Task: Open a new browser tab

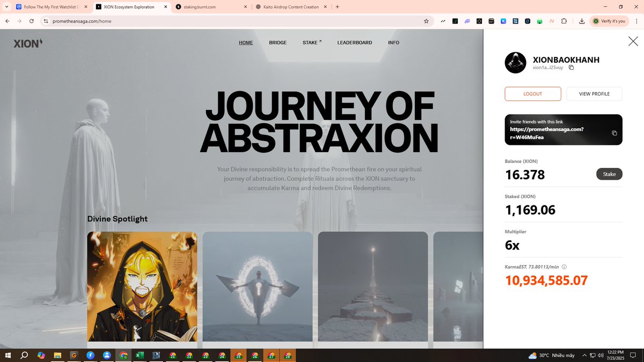Action: (x=337, y=7)
